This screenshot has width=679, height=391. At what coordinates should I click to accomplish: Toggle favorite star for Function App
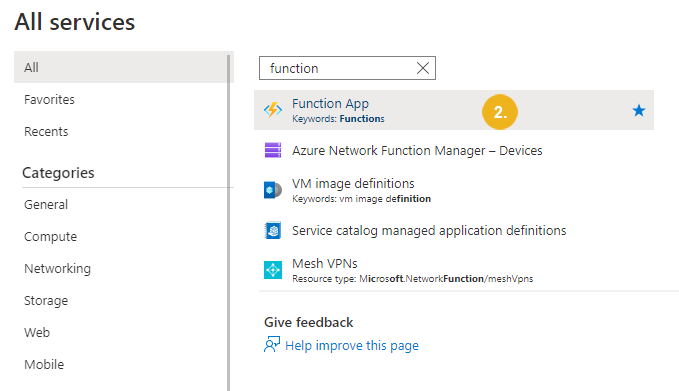point(639,110)
